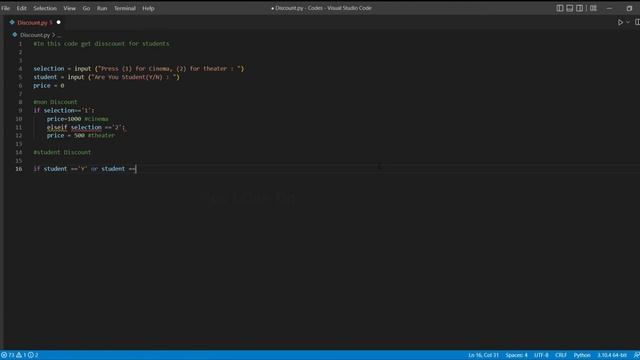Screen dimensions: 640x360
Task: Click the comment on line 1
Action: point(101,44)
